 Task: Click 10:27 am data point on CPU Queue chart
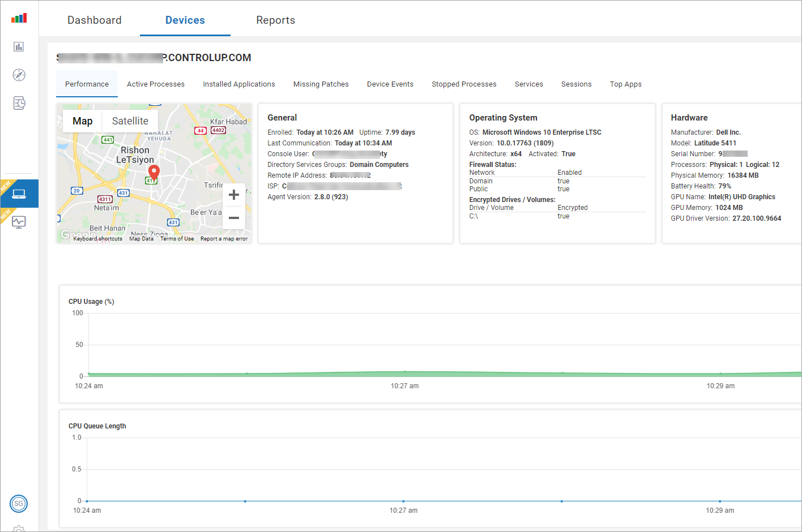403,501
